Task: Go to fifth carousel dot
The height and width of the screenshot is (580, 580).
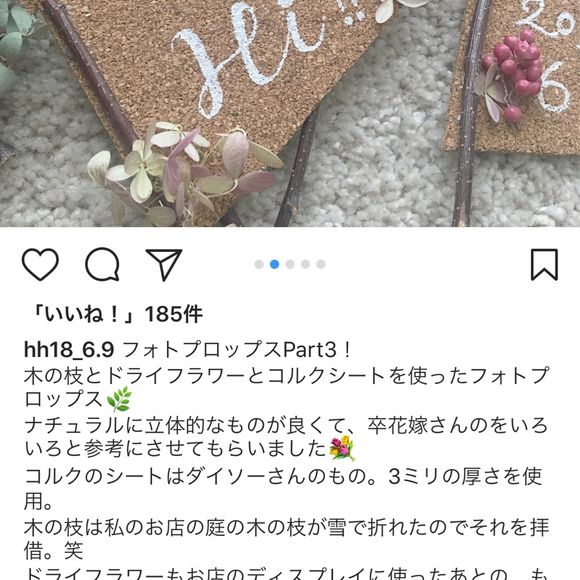Action: (321, 264)
